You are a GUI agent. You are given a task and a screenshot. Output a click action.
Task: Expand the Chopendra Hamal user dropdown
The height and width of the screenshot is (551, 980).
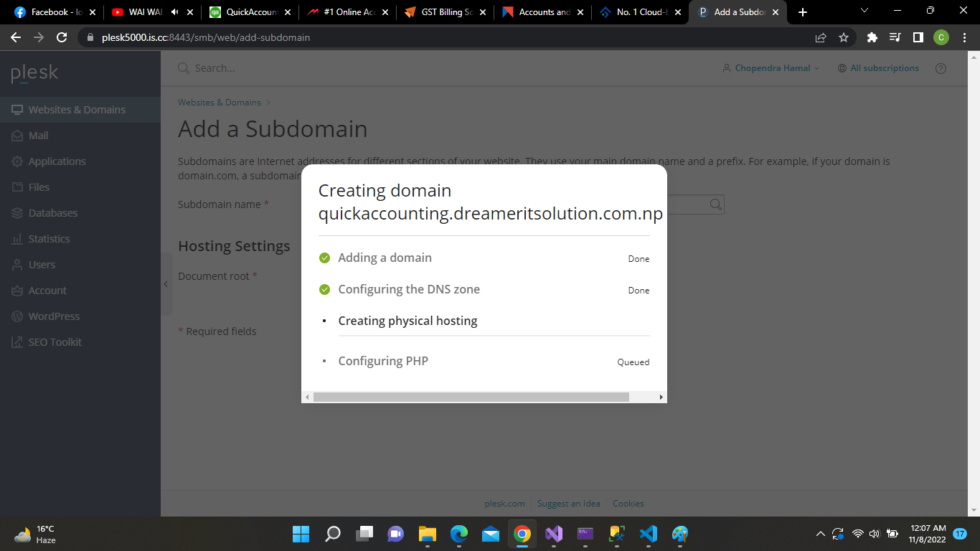771,68
